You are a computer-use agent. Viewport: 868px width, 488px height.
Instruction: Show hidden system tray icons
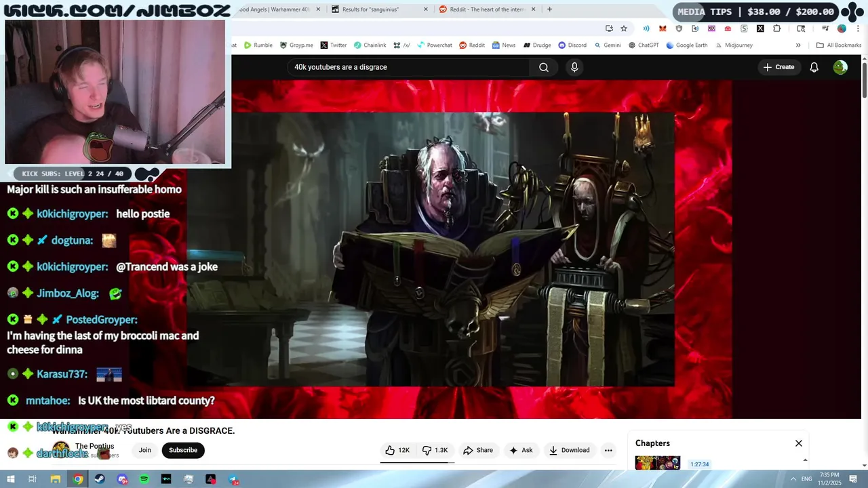click(x=793, y=479)
